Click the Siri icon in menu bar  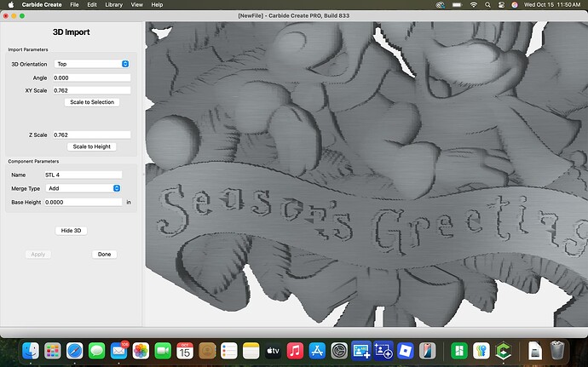point(515,5)
